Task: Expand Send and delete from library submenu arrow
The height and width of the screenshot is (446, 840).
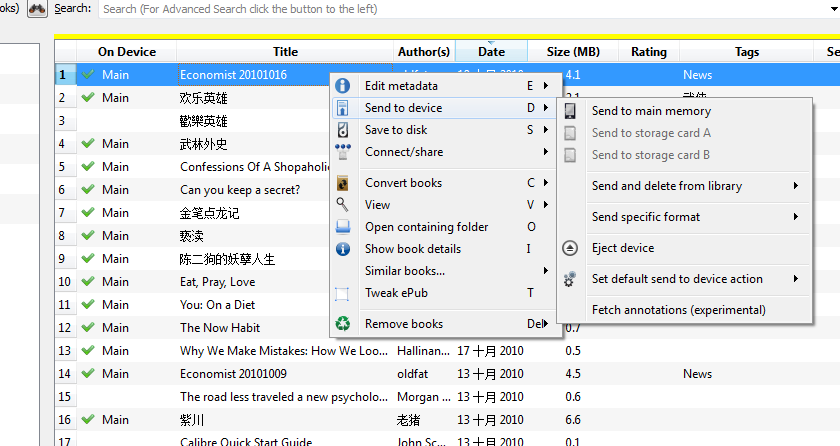Action: tap(796, 186)
